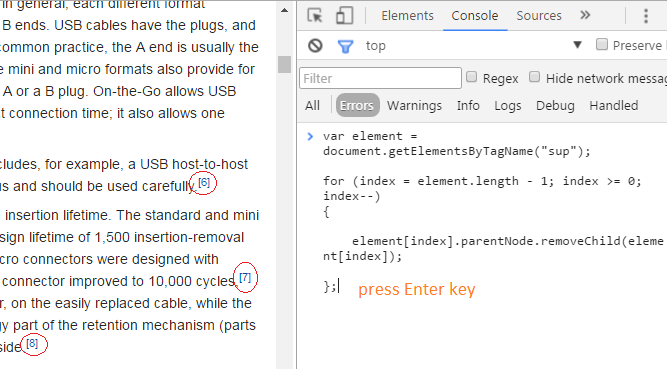Switch to the Elements tab
This screenshot has height=369, width=667.
click(x=407, y=16)
